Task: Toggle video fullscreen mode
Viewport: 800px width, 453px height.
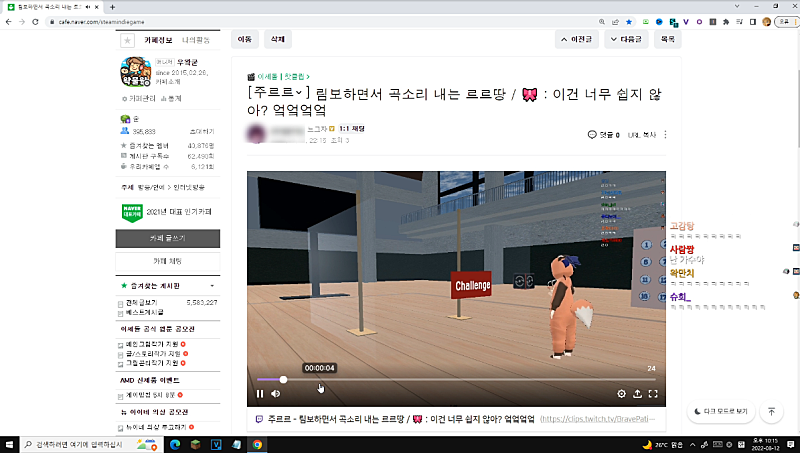Action: tap(653, 394)
